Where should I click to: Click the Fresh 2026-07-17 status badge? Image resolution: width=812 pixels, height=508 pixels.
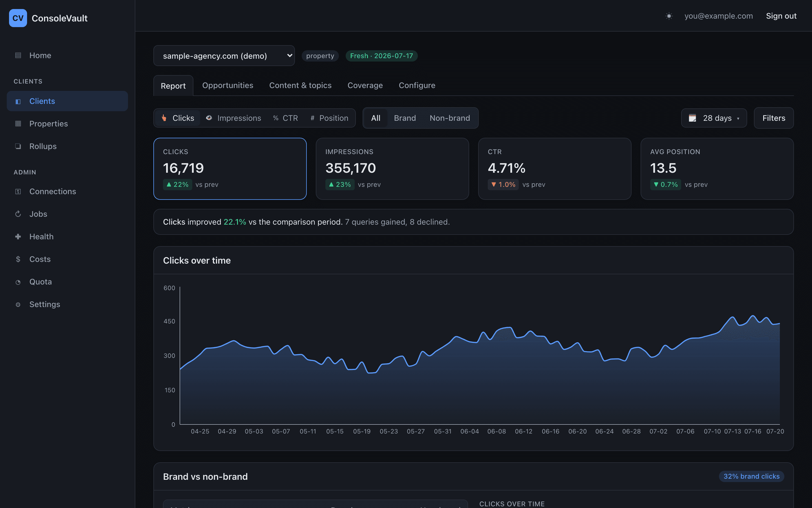[381, 56]
